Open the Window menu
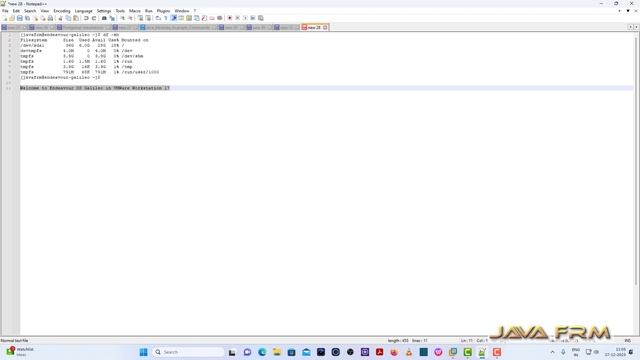 click(x=182, y=11)
